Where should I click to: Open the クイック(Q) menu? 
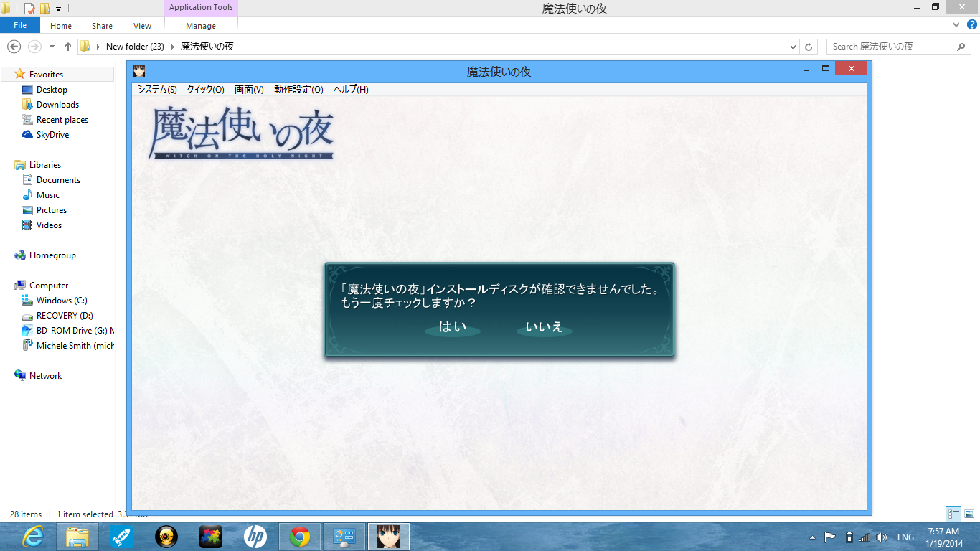[x=205, y=90]
